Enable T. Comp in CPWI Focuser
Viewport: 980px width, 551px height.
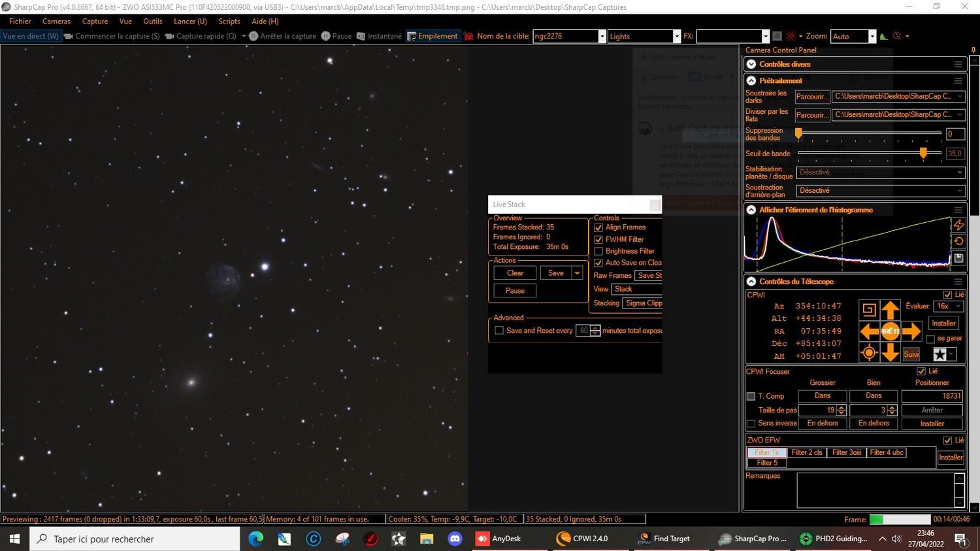coord(751,395)
